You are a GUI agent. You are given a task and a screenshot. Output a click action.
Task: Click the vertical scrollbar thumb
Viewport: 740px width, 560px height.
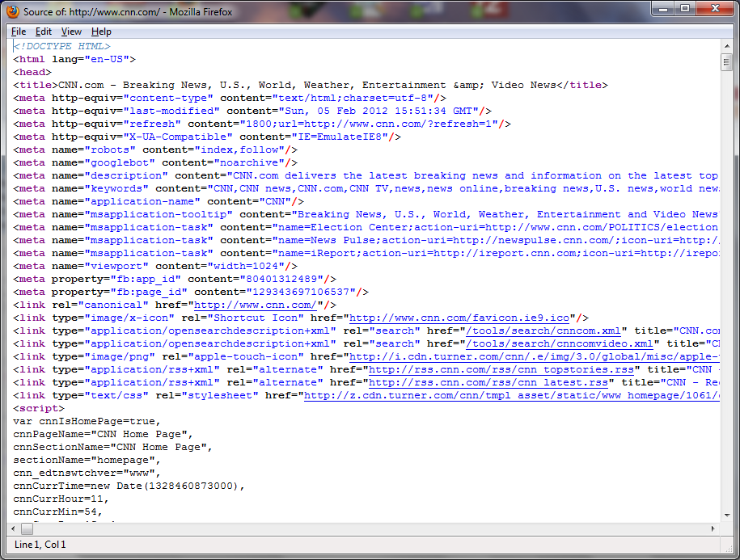click(726, 63)
